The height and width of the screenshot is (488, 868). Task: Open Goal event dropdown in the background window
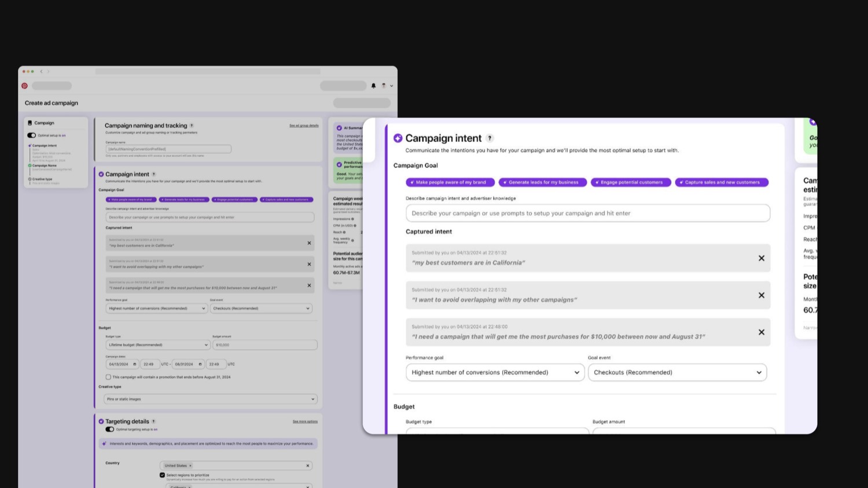pos(261,309)
